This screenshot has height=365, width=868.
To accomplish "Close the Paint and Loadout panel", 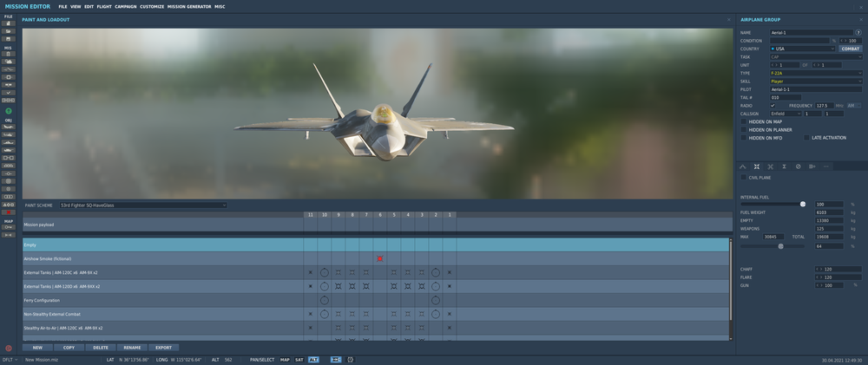I will pos(728,20).
